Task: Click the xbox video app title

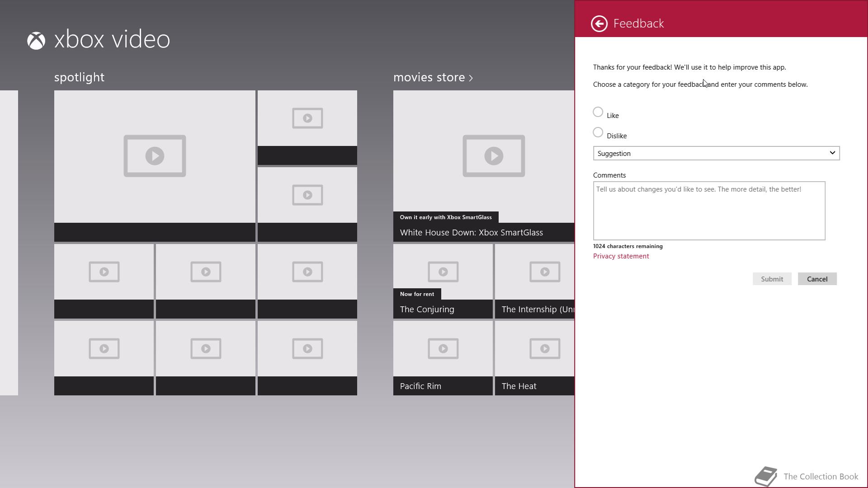Action: pyautogui.click(x=112, y=39)
